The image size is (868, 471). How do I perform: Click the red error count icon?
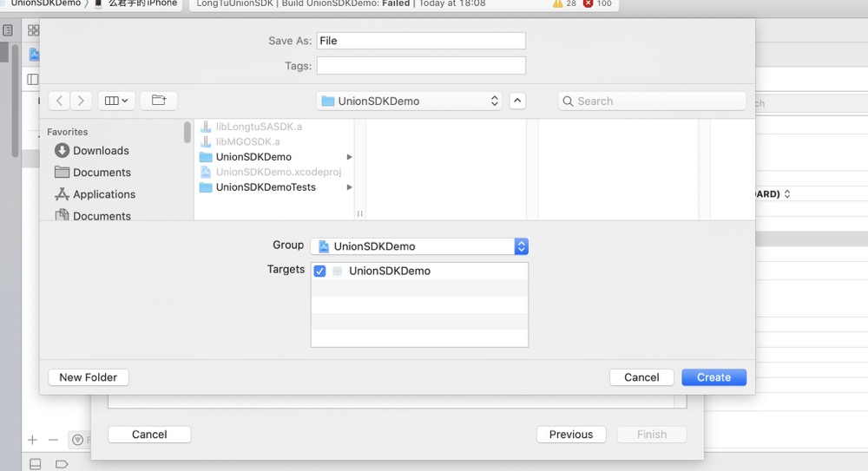589,4
